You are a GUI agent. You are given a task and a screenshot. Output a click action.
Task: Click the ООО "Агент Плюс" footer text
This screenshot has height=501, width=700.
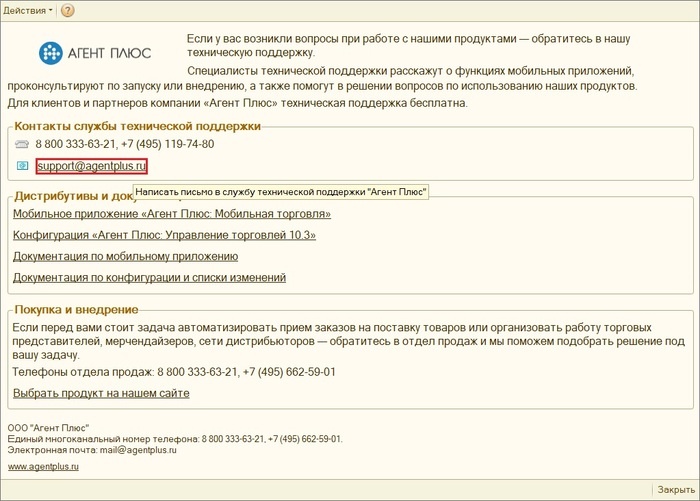48,428
